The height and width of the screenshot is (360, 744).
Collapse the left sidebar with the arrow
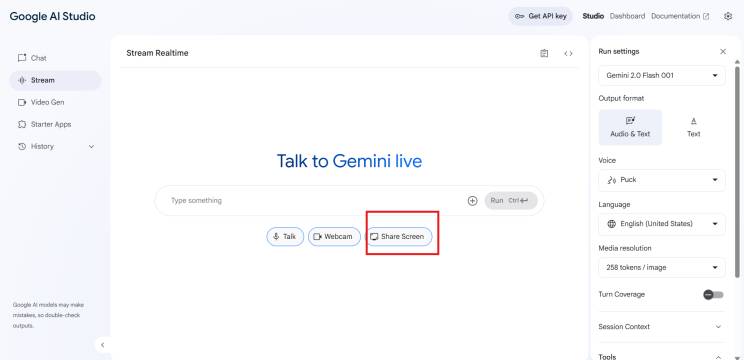(x=102, y=345)
